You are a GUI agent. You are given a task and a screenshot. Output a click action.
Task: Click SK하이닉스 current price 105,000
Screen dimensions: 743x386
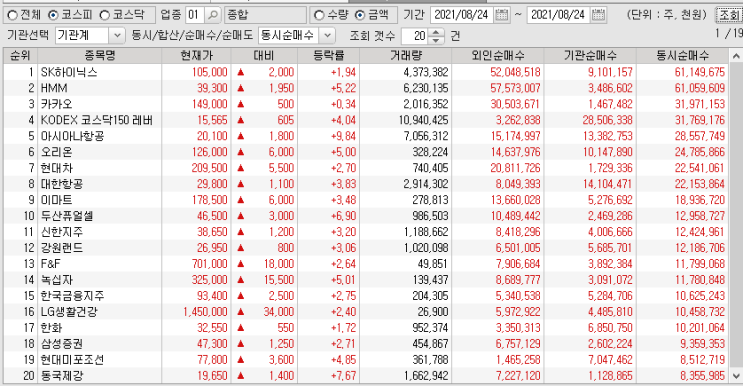click(209, 72)
